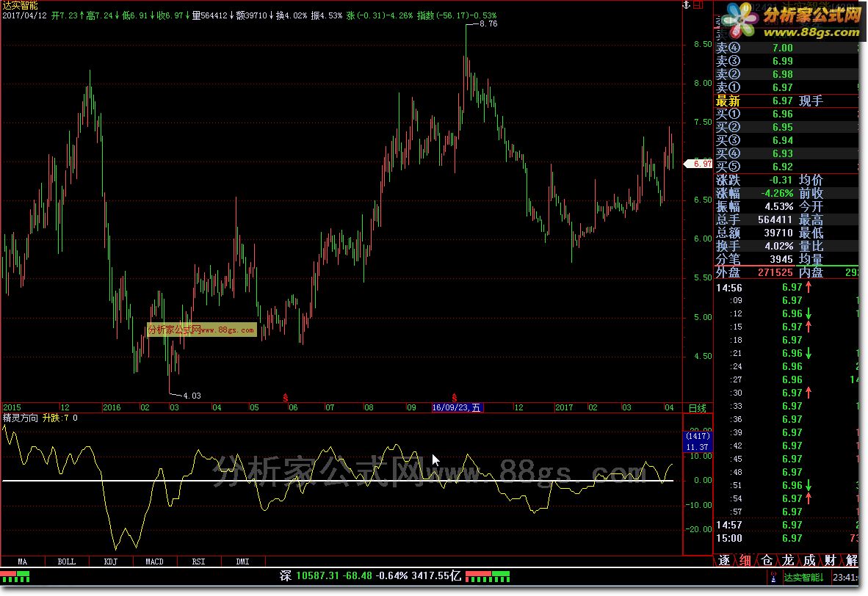The image size is (868, 596).
Task: Click the 4.03 low price label
Action: [x=192, y=396]
